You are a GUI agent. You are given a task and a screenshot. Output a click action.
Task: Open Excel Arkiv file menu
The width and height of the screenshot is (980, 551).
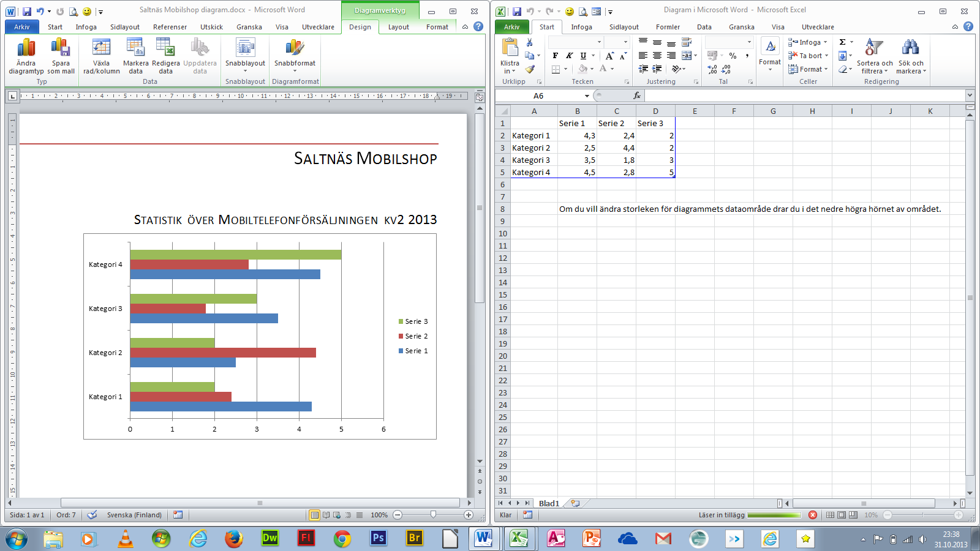click(x=511, y=27)
